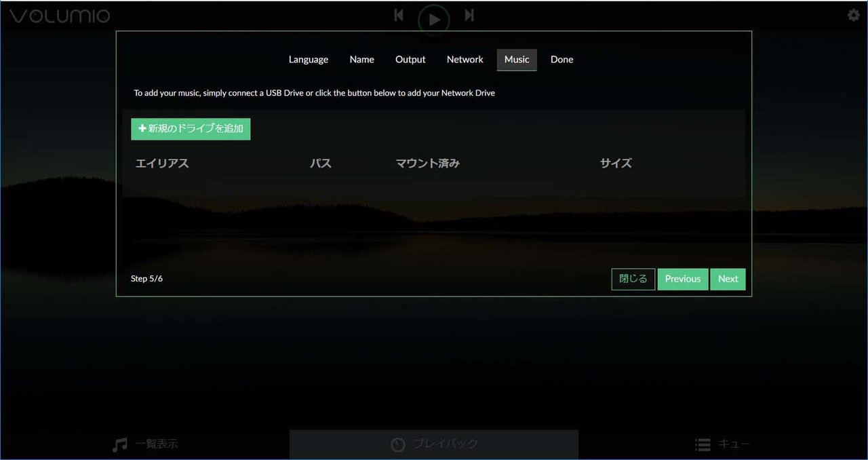Close the wizard with 閉じる

coord(633,279)
